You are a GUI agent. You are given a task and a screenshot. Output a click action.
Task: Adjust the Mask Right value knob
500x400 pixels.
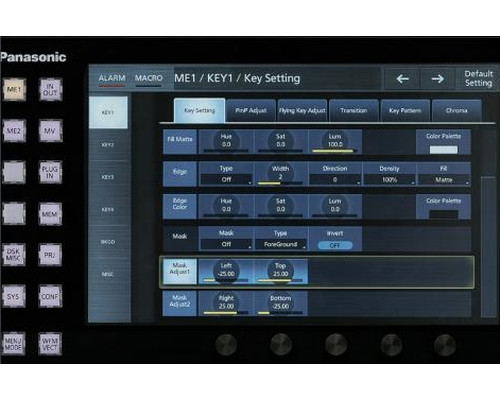click(226, 303)
